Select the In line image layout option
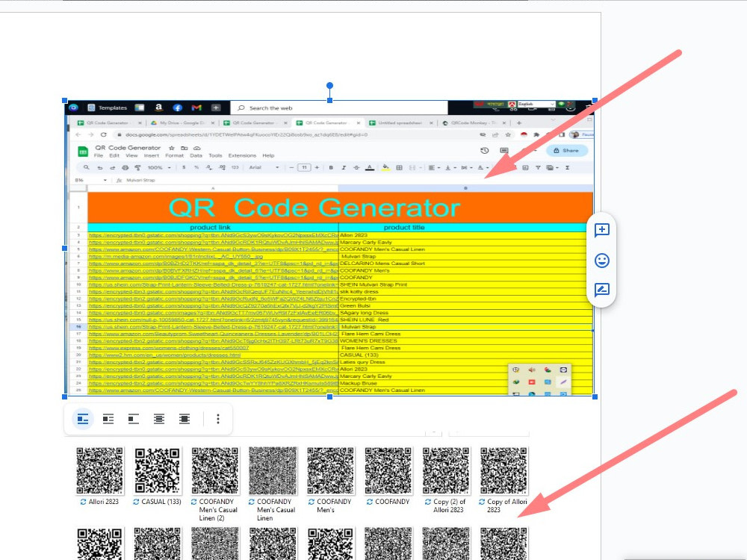Image resolution: width=747 pixels, height=560 pixels. [x=83, y=419]
